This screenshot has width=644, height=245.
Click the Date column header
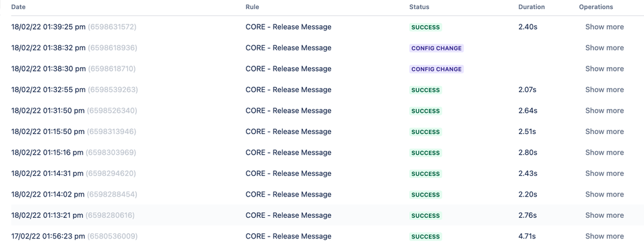(x=17, y=7)
